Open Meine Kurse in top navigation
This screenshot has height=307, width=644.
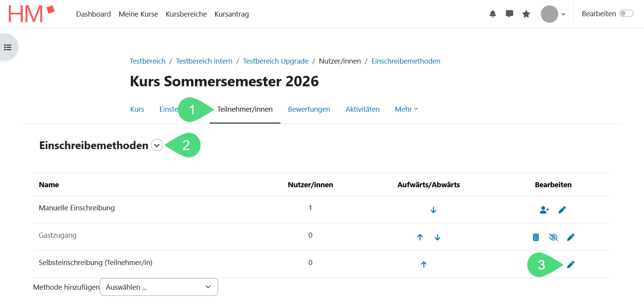tap(138, 14)
